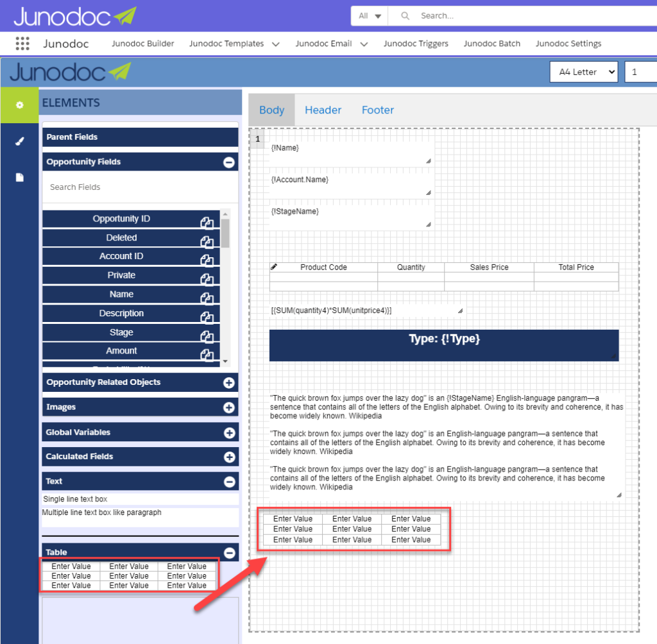Select the Opportunity ID field button
This screenshot has height=644, width=657.
coord(131,219)
